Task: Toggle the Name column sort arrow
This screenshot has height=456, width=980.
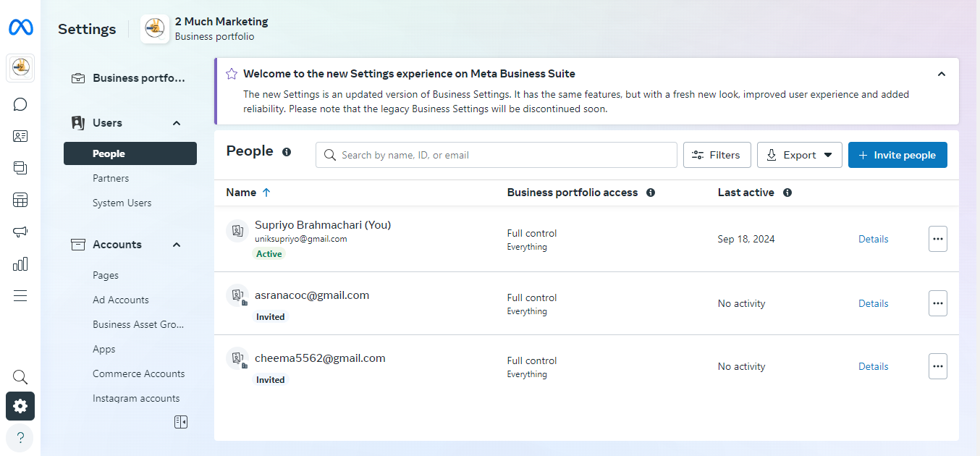Action: (x=266, y=193)
